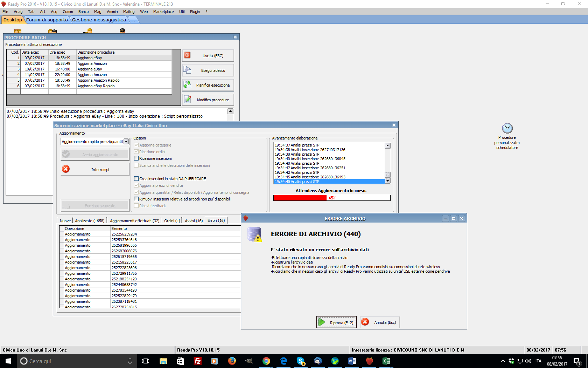Open the Aggiornamento rapido prezzi/quantità dropdown

point(126,142)
